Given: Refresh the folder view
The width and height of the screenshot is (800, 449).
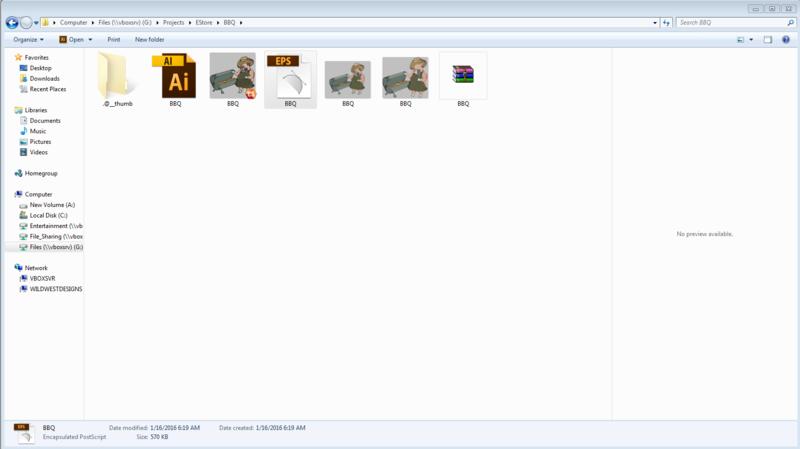Looking at the screenshot, I should [666, 22].
